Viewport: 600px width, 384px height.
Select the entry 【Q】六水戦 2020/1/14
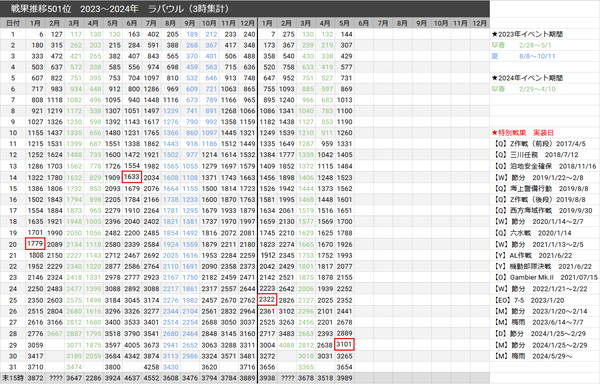[x=532, y=233]
